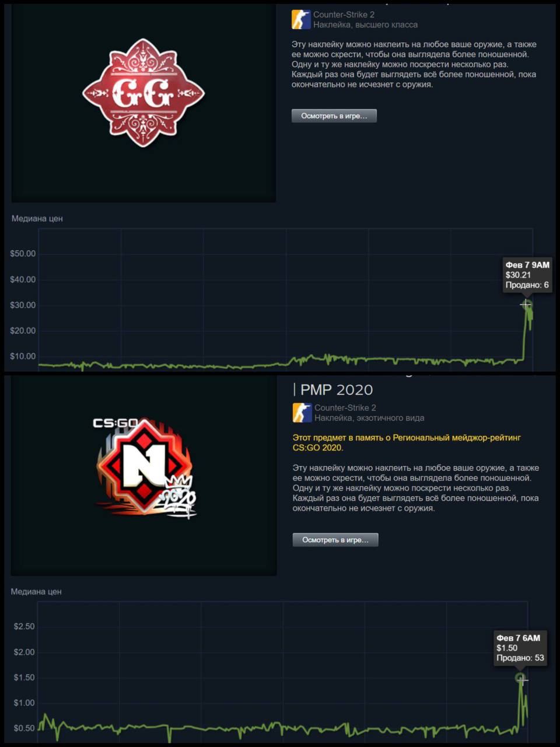This screenshot has height=747, width=560.
Task: Click the bottom "Осмотреть в игре…" button
Action: point(335,540)
